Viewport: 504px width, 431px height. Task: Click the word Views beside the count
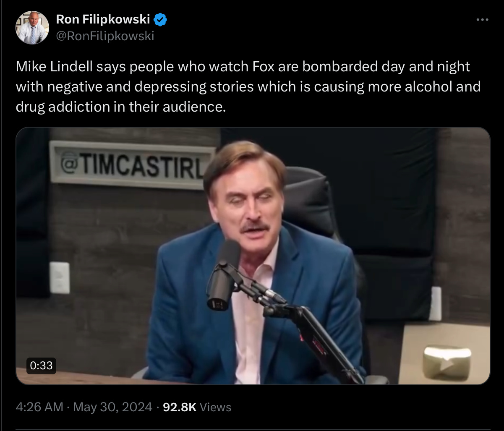pyautogui.click(x=215, y=407)
